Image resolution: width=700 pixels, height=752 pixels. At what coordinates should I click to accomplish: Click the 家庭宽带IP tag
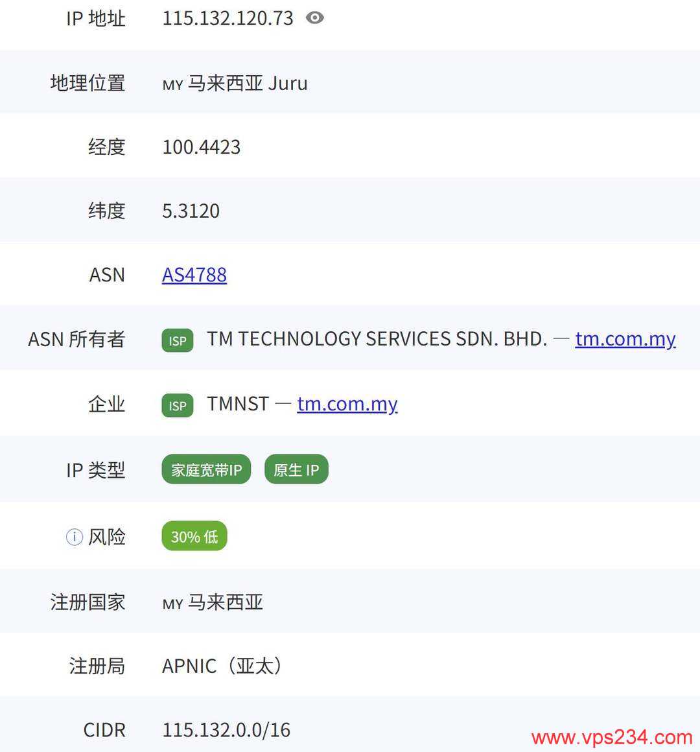point(205,469)
